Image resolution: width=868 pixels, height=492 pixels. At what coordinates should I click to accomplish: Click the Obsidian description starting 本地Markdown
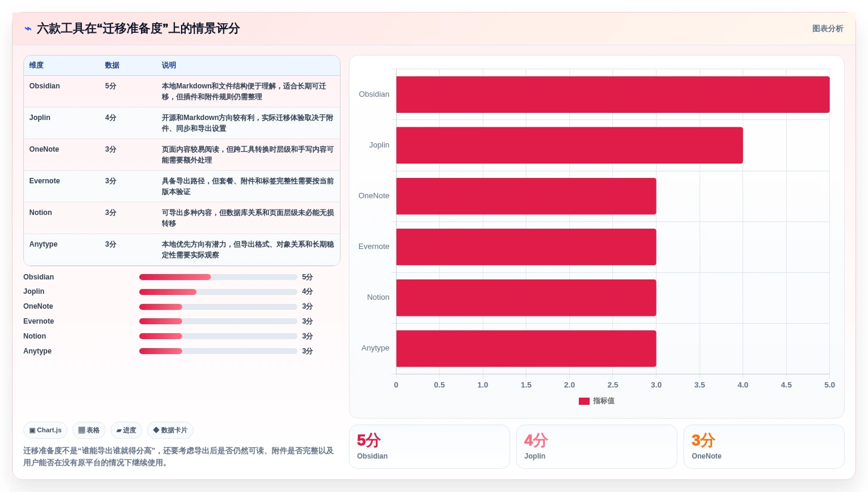tap(247, 91)
